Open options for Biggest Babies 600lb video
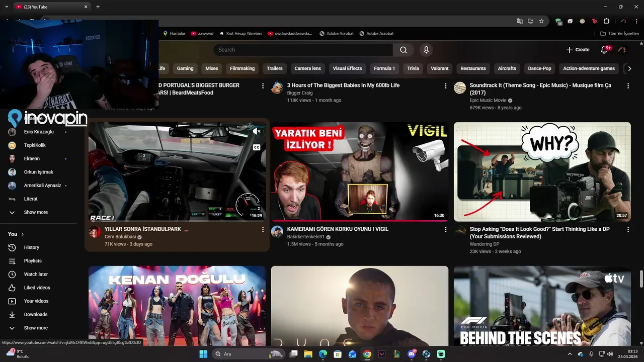This screenshot has height=362, width=644. (x=445, y=86)
